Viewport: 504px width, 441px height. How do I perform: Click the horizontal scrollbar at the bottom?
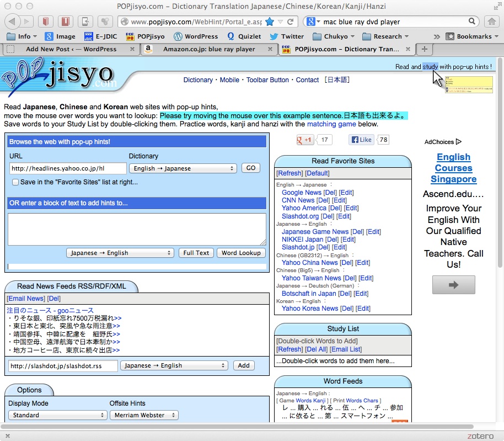click(237, 427)
